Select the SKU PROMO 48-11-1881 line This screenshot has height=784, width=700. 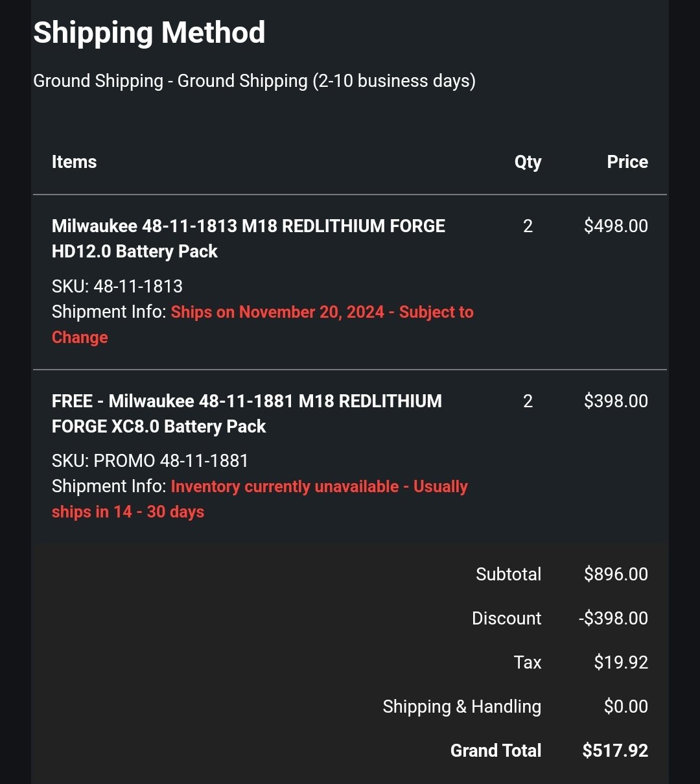(150, 461)
